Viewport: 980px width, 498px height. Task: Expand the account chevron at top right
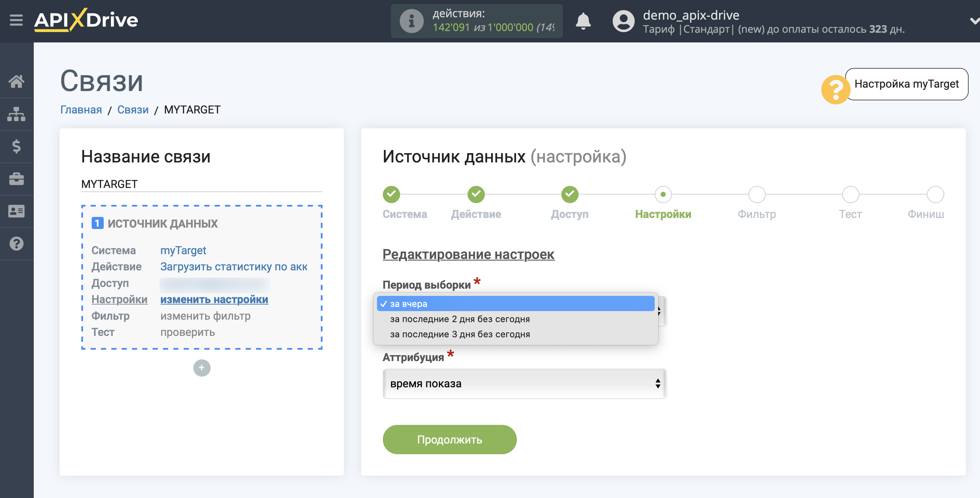click(974, 21)
